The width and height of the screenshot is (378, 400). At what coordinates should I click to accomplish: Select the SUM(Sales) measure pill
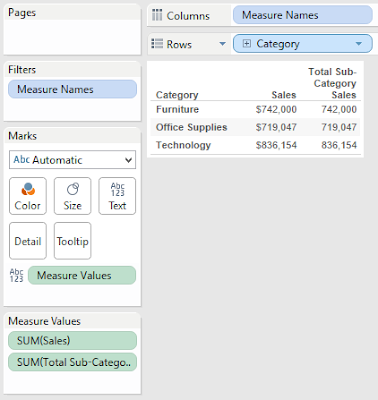click(x=72, y=340)
